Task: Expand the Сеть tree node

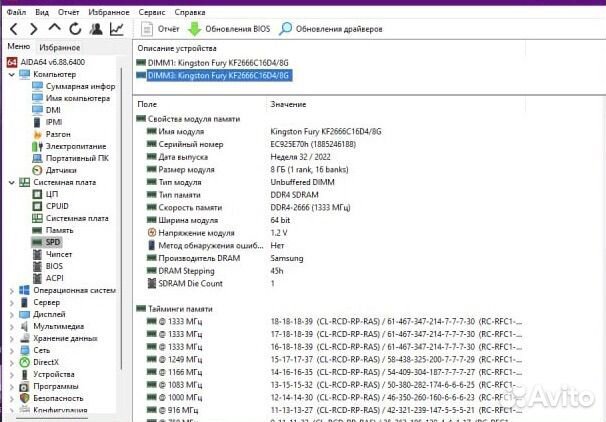Action: [x=12, y=351]
